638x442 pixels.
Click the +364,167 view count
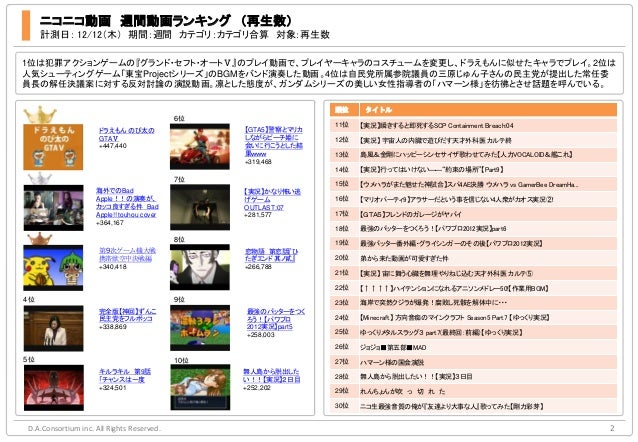pos(110,223)
